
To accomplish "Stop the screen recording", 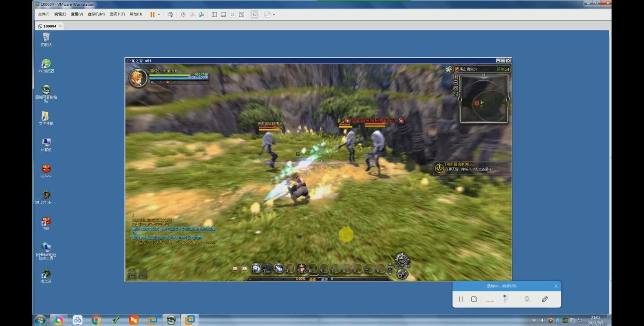I will point(474,299).
